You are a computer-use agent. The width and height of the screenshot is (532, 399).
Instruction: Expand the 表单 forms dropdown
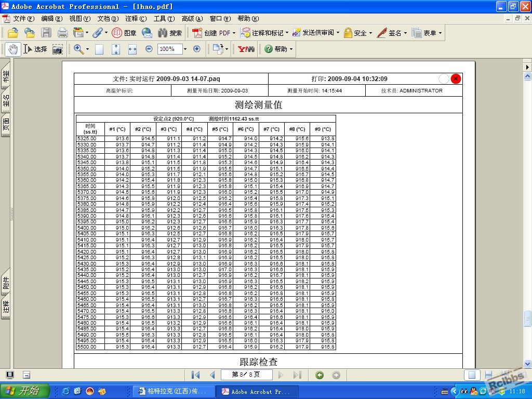pyautogui.click(x=441, y=33)
